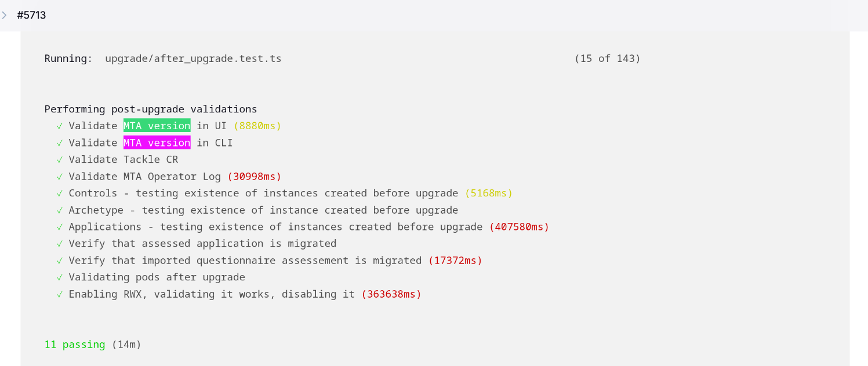Click the 30998ms duration value
The height and width of the screenshot is (366, 868).
(254, 176)
